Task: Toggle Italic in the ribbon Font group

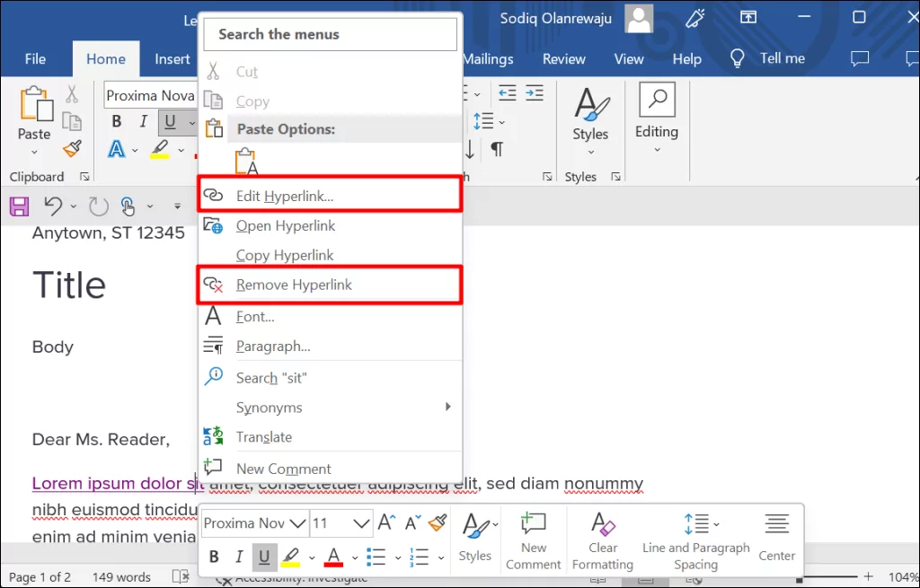Action: [x=143, y=122]
